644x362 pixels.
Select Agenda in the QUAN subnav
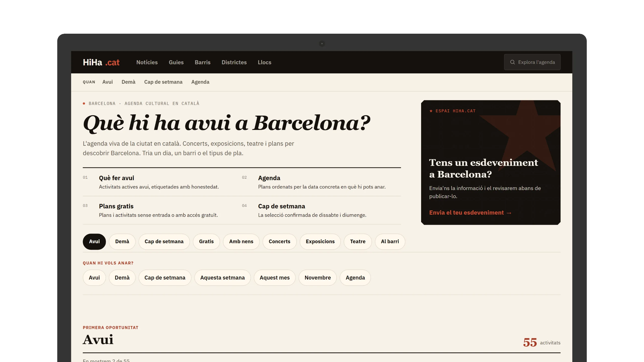click(x=200, y=82)
